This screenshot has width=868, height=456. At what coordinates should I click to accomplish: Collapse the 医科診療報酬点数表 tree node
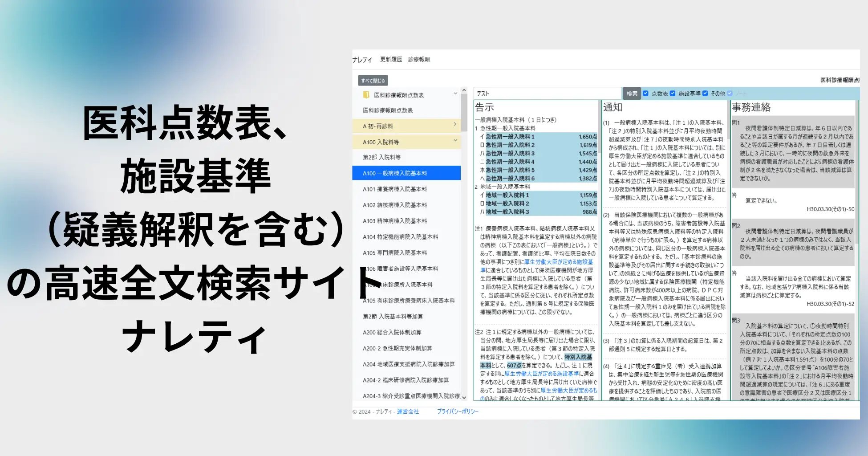click(455, 93)
